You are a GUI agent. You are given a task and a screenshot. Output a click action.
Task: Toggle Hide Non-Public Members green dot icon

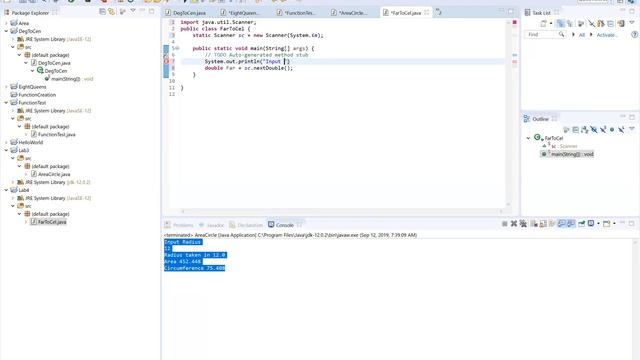pos(612,130)
